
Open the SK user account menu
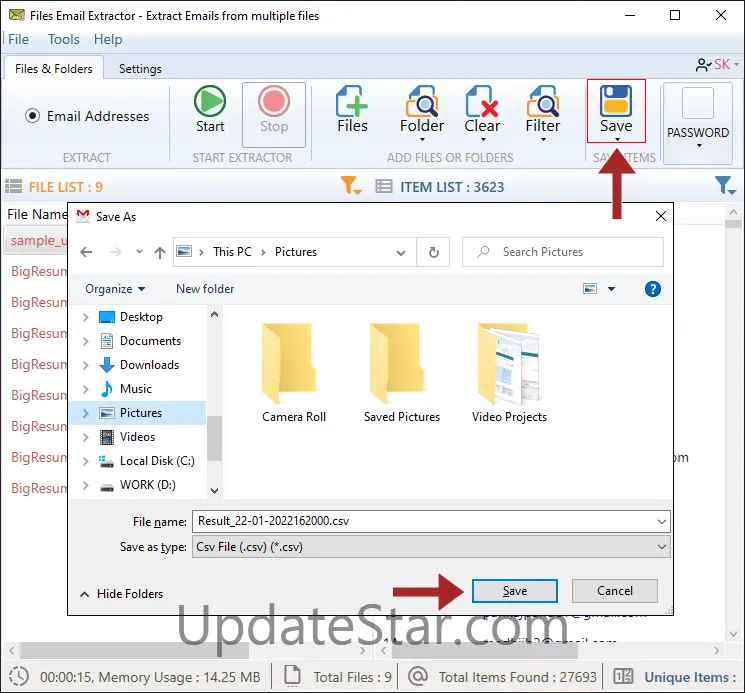coord(716,65)
